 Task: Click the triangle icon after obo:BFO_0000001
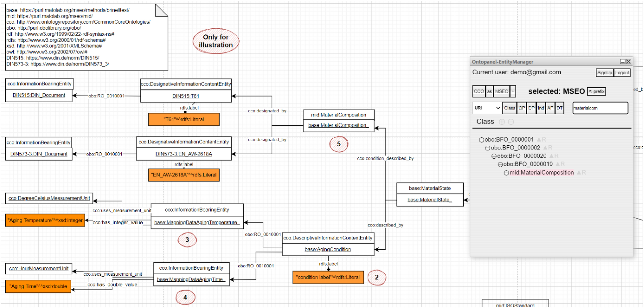(539, 139)
